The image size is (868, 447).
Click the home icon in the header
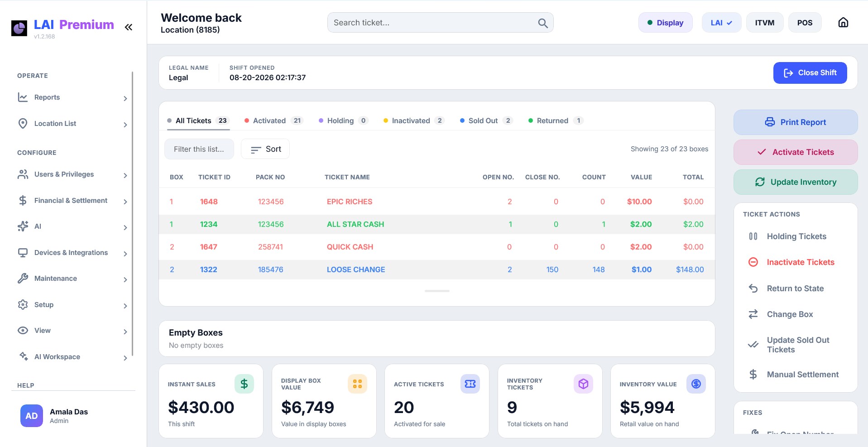tap(843, 23)
